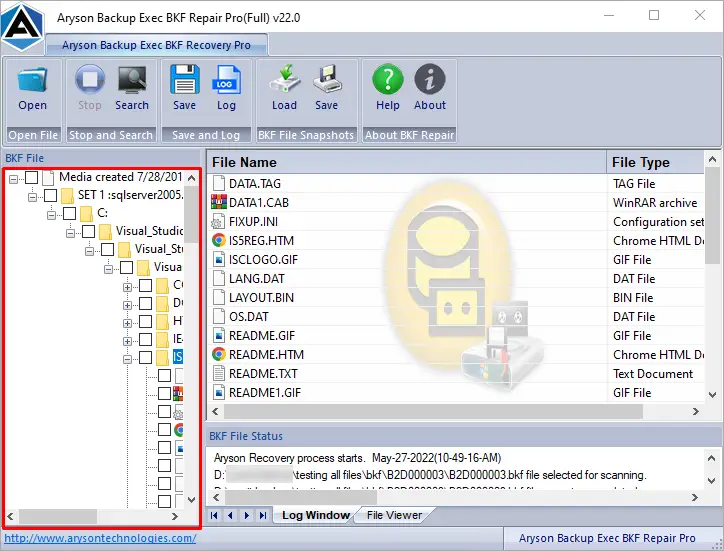Collapse the C: drive node

tap(51, 215)
